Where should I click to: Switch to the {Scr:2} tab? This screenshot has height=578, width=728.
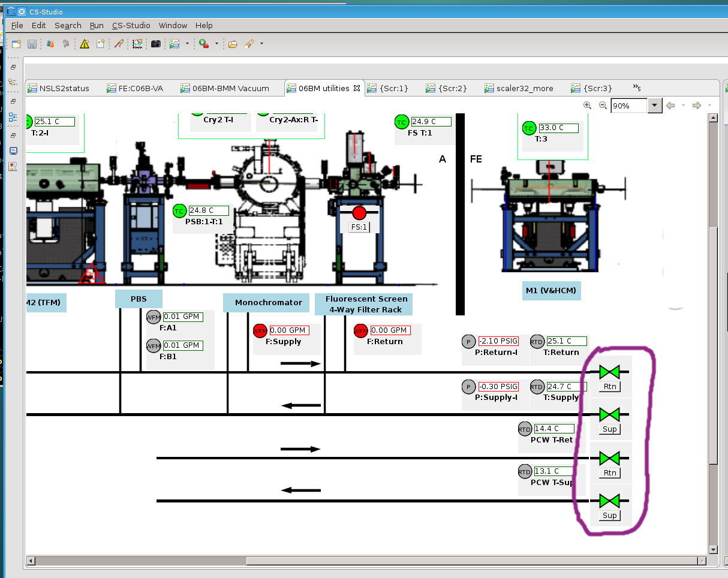[x=446, y=88]
